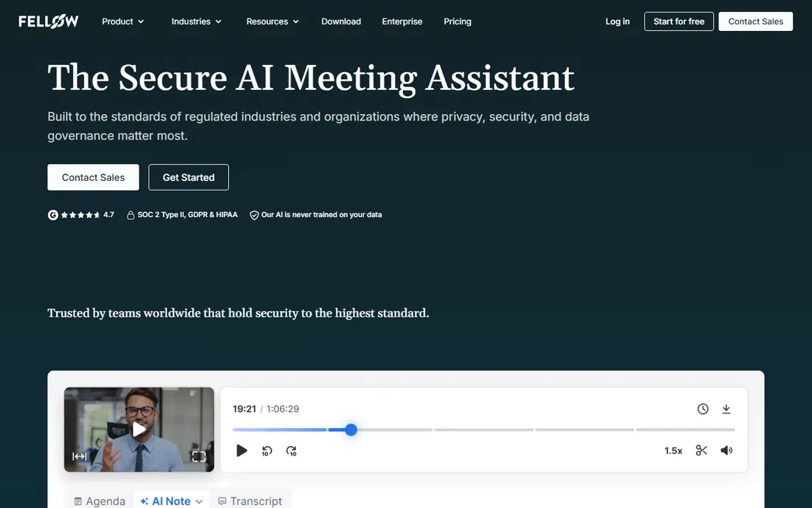The image size is (812, 508).
Task: Click the SOC 2 Type II, GDPR & HIPAA text
Action: pos(187,215)
